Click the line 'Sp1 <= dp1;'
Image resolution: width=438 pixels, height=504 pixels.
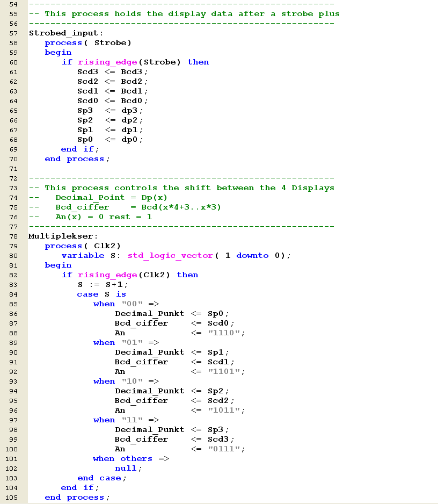110,130
